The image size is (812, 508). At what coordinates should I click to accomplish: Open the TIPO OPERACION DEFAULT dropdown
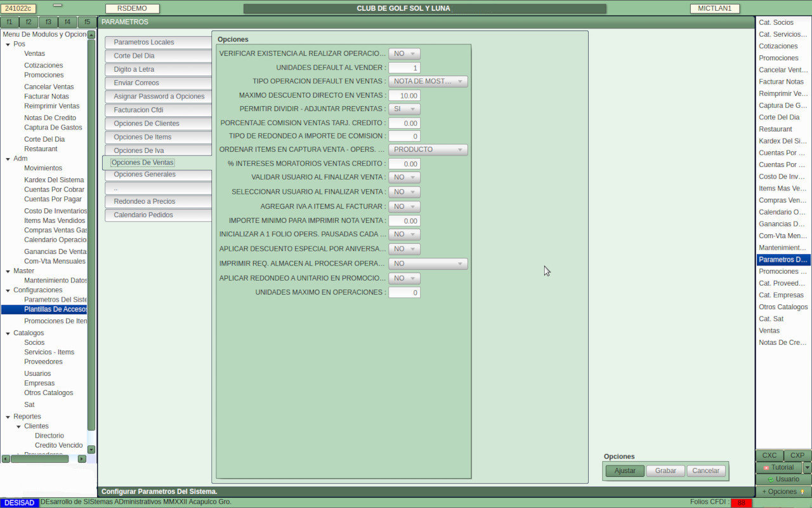coord(428,81)
